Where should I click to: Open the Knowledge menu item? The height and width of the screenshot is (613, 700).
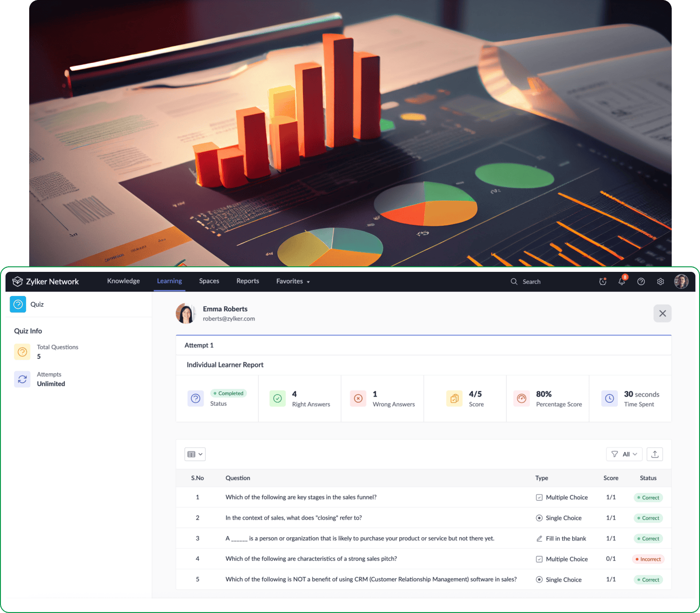123,281
